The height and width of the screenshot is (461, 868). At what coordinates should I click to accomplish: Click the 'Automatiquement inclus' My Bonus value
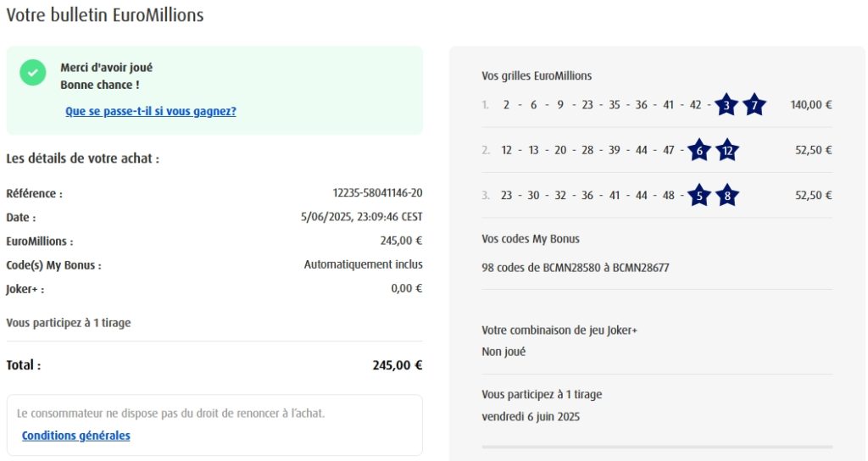point(363,264)
